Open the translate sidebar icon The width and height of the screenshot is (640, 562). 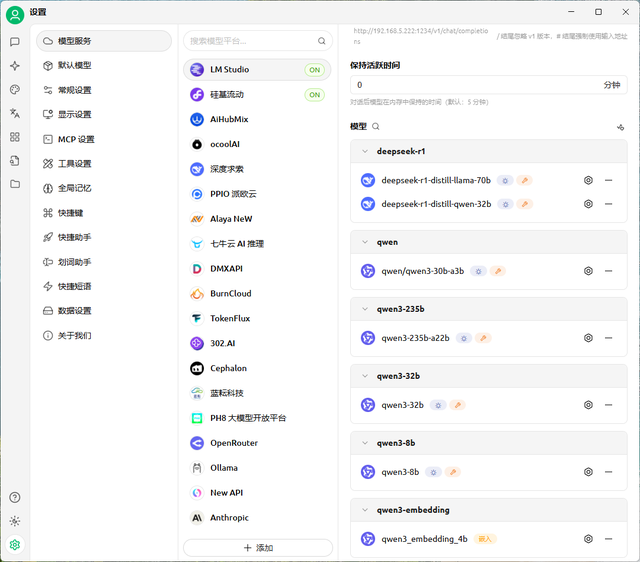coord(15,113)
